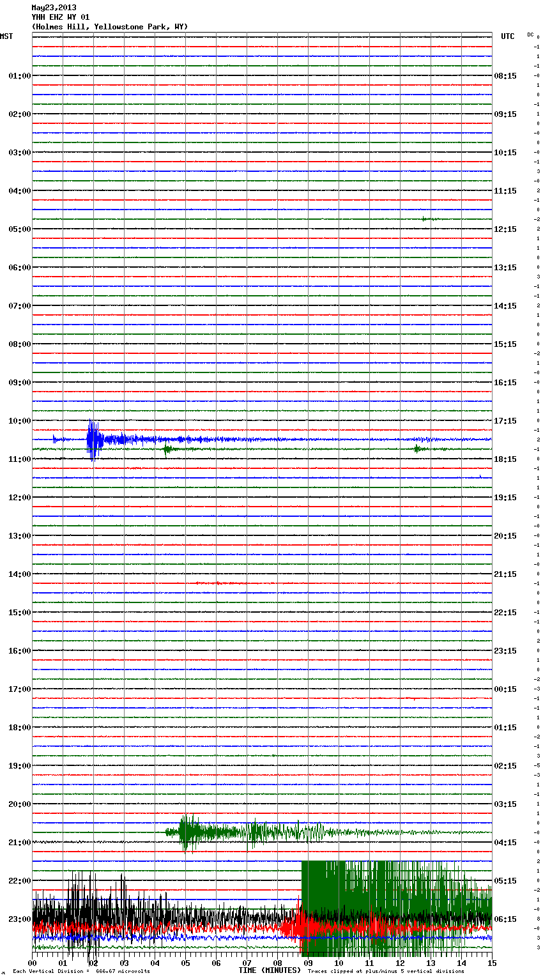Select the 19:15 UTC time label

click(505, 498)
